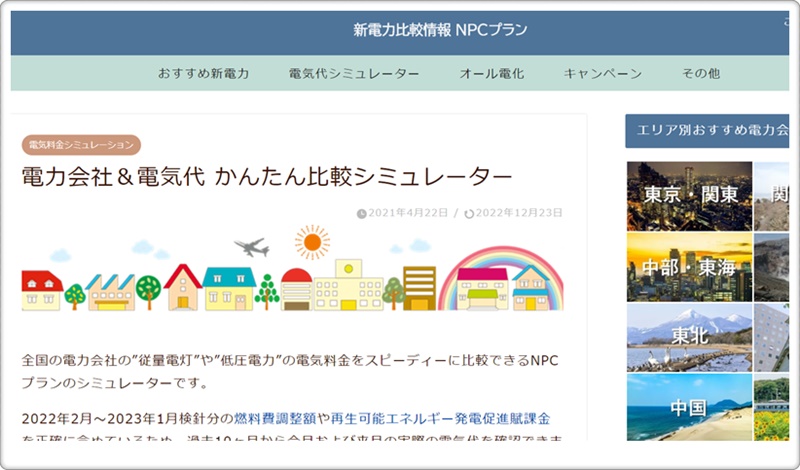Open the 東京・関東 area thumbnail
This screenshot has height=470, width=800.
click(689, 196)
